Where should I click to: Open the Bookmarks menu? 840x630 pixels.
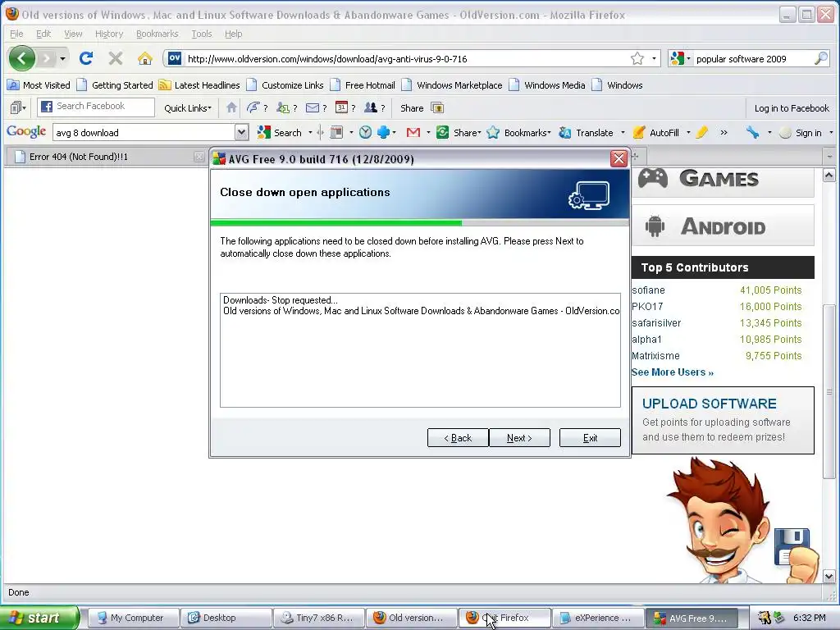coord(157,34)
